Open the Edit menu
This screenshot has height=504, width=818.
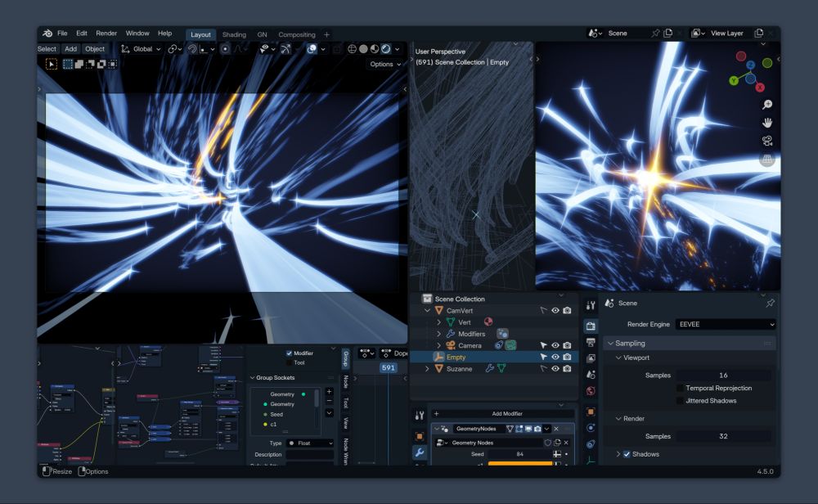[82, 33]
